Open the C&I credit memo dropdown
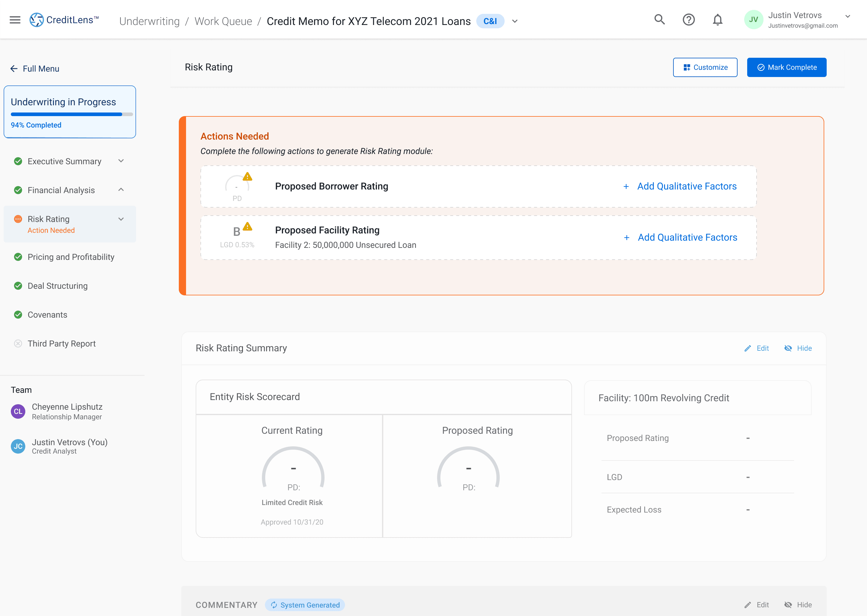 click(515, 21)
